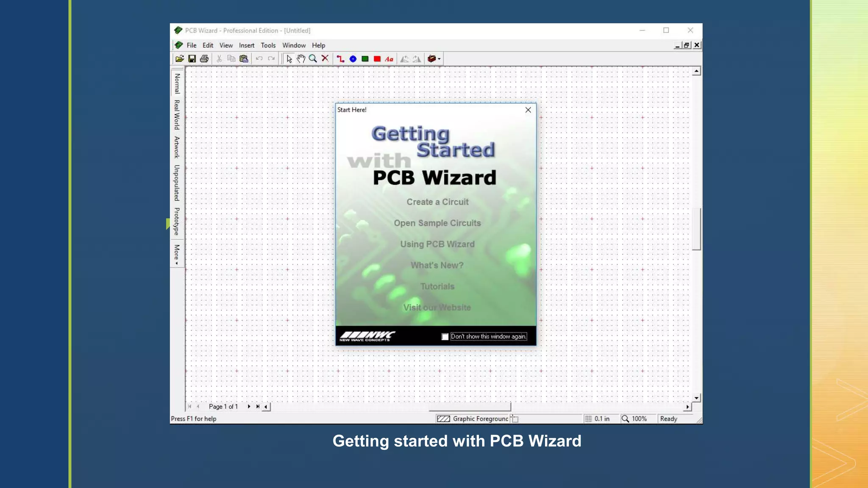Viewport: 868px width, 488px height.
Task: Click the Open Sample Circuits link
Action: [437, 223]
